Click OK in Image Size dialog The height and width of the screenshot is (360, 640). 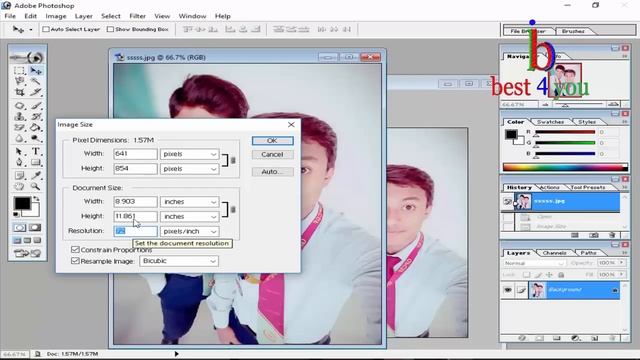pos(272,141)
